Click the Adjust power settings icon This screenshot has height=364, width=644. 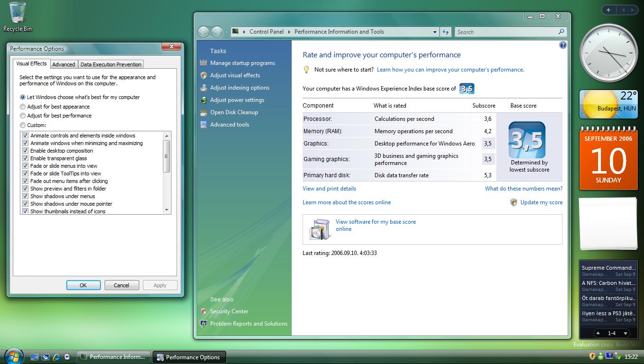tap(204, 100)
